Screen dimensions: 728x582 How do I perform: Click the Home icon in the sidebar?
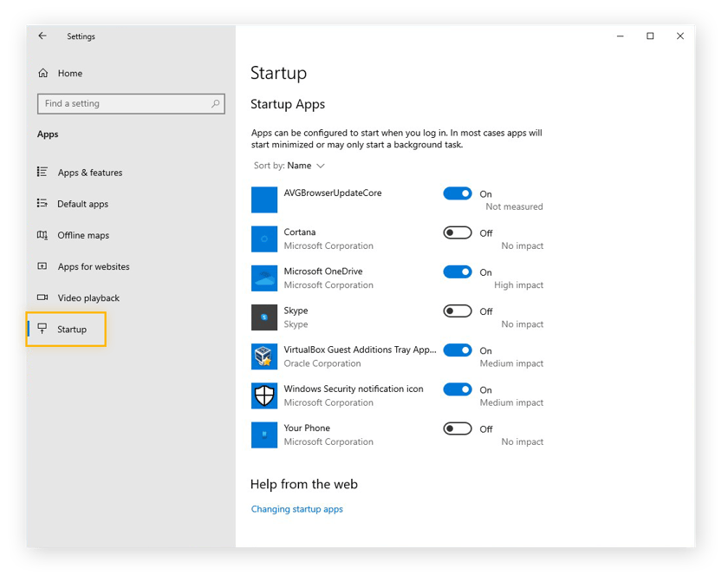(42, 73)
